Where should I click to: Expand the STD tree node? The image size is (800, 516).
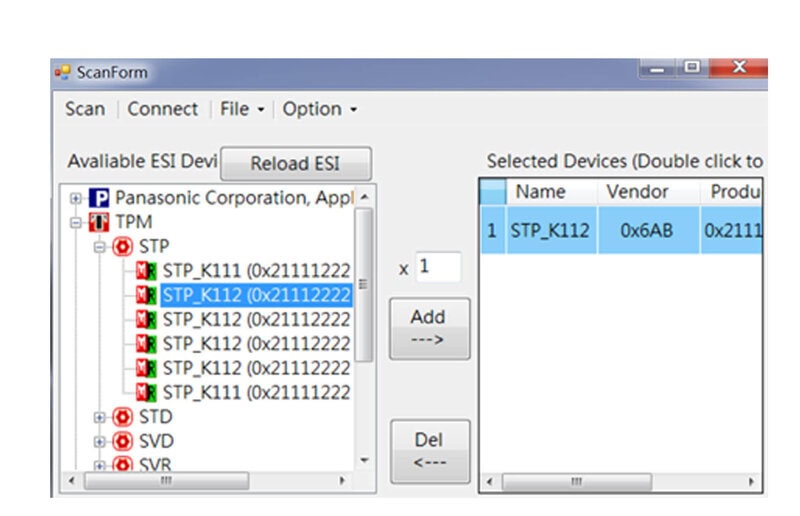[99, 417]
